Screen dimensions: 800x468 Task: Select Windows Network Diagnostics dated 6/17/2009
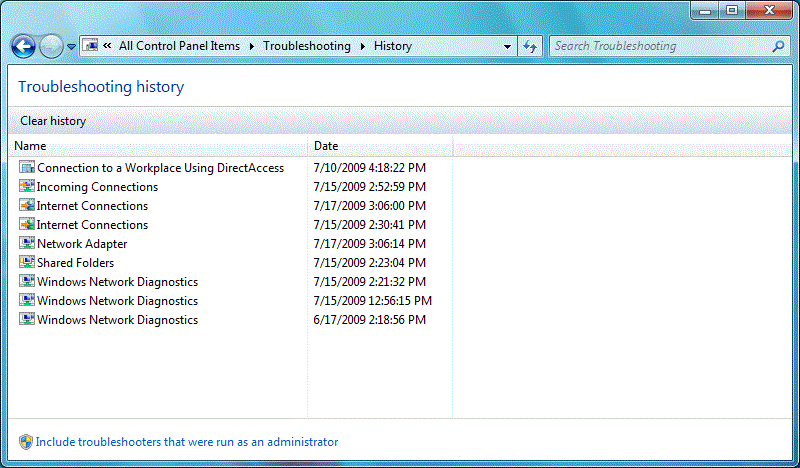117,319
